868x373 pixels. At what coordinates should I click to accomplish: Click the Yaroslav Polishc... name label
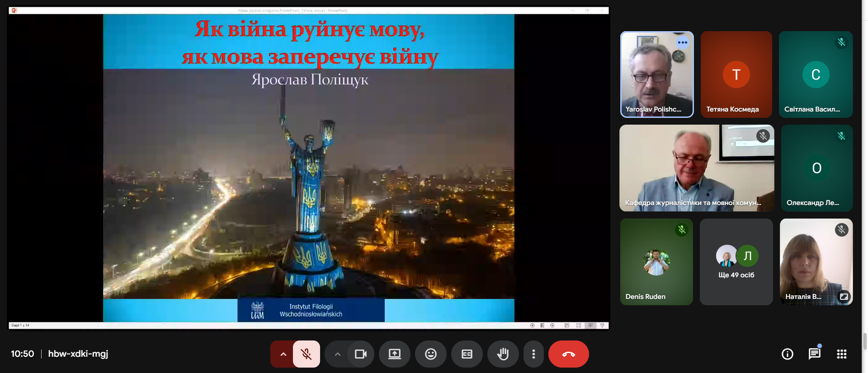tap(653, 109)
